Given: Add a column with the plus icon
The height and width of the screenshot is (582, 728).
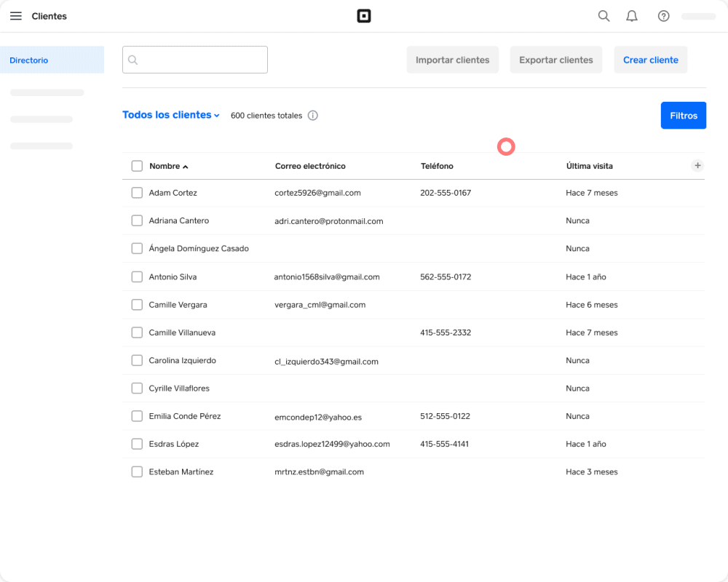Looking at the screenshot, I should 697,166.
